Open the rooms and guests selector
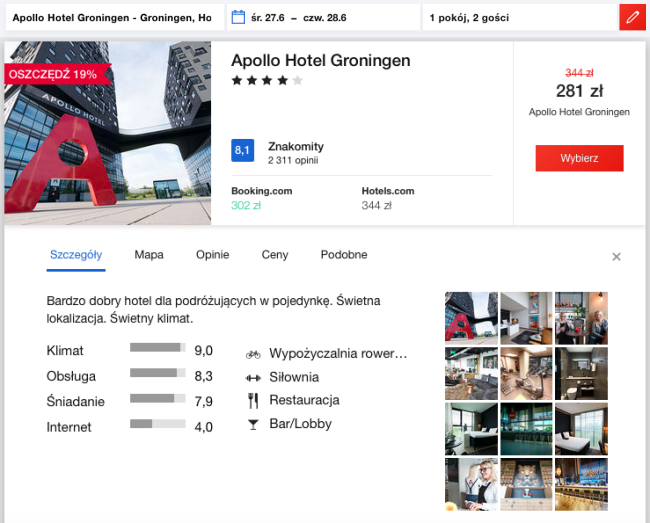The height and width of the screenshot is (523, 650). point(515,18)
